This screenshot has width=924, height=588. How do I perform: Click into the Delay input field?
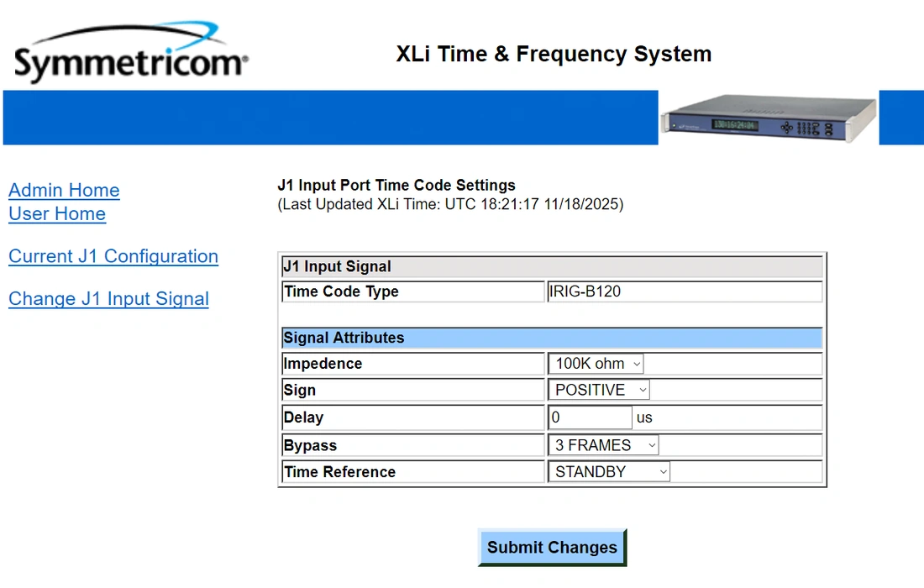tap(590, 417)
